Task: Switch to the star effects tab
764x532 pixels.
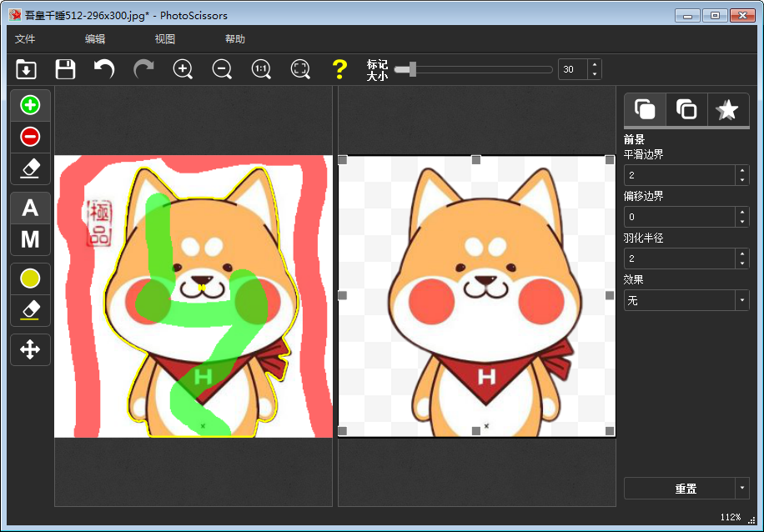Action: pos(727,109)
